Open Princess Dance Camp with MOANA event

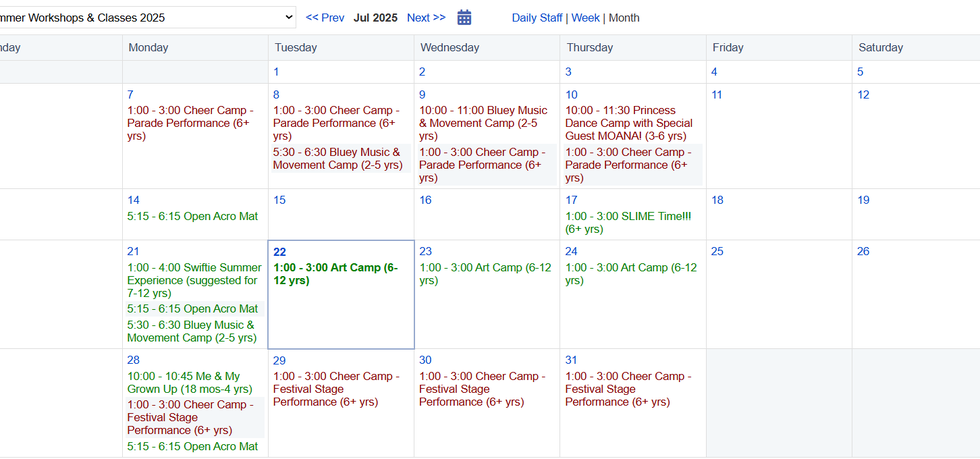point(628,123)
